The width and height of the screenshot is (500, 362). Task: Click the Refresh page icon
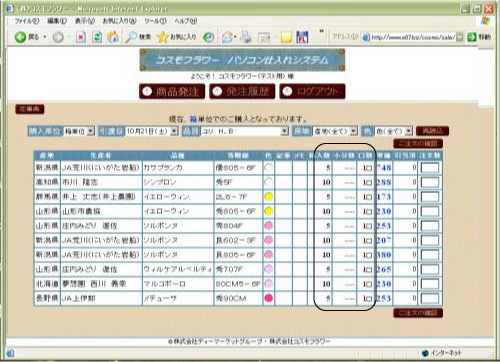(97, 37)
